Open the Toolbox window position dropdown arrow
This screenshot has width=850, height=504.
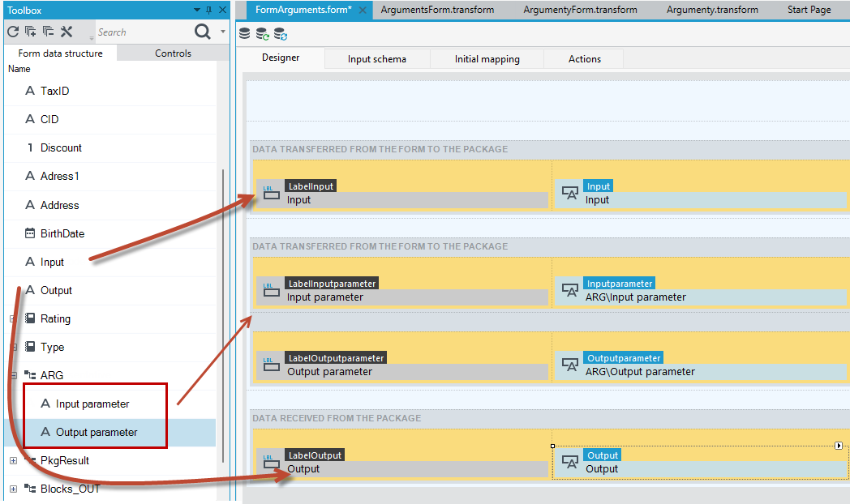(x=197, y=10)
